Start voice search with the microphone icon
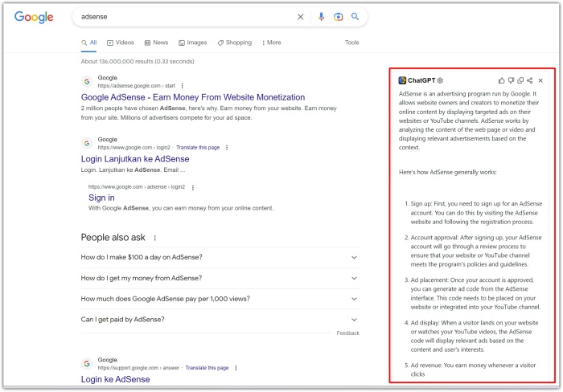This screenshot has height=392, width=563. pos(321,17)
